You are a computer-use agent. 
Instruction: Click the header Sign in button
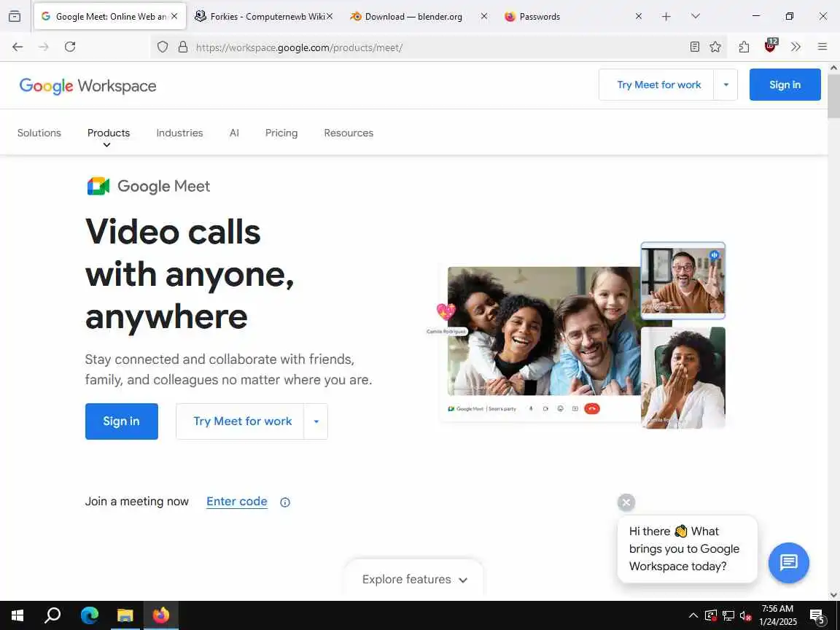click(785, 85)
